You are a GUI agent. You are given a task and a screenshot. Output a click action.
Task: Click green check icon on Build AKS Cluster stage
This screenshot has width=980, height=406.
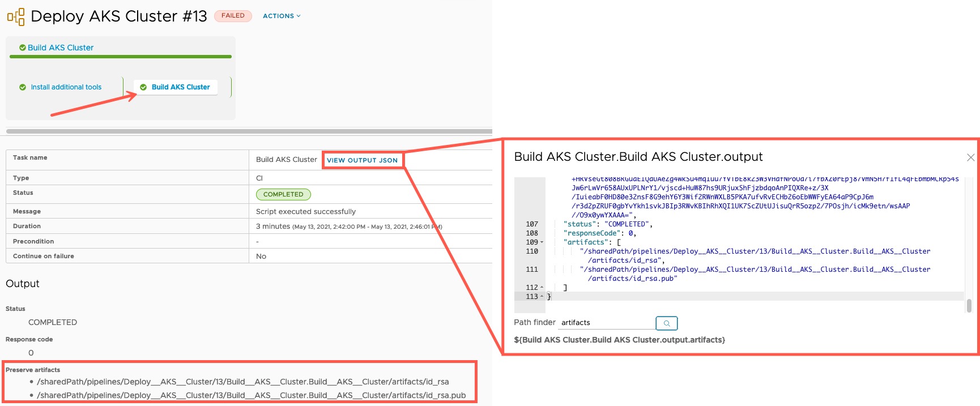23,48
